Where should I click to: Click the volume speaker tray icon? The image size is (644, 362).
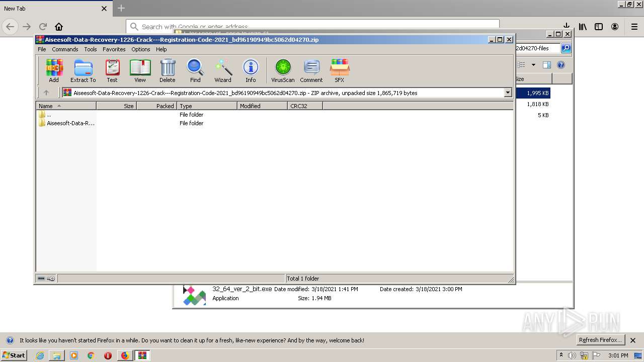[572, 355]
